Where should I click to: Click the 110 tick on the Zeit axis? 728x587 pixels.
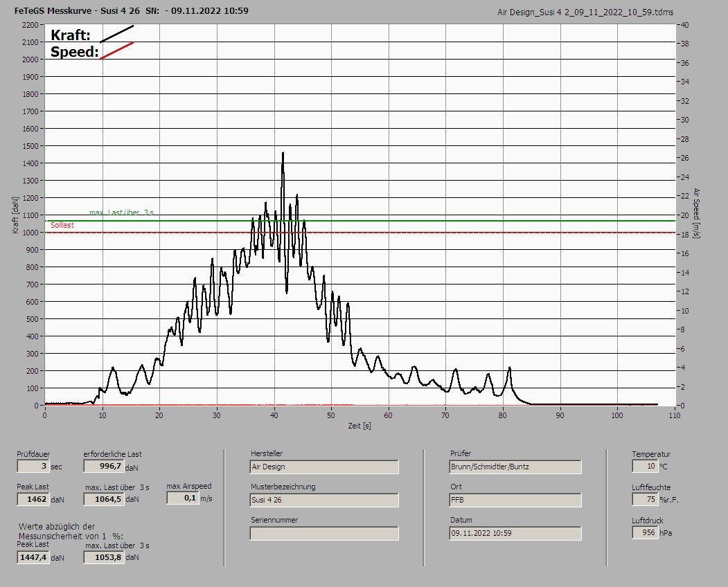pos(675,415)
